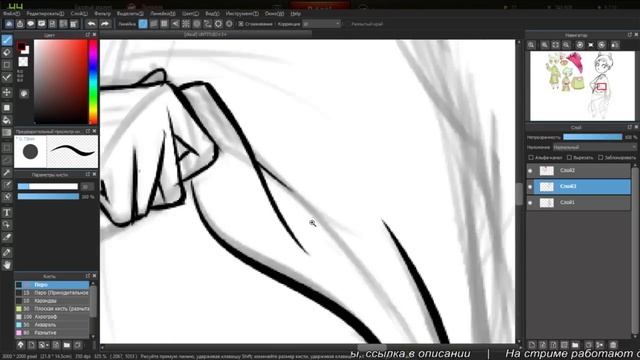Open the Слой menu
Image resolution: width=640 pixels, height=360 pixels.
[x=79, y=13]
